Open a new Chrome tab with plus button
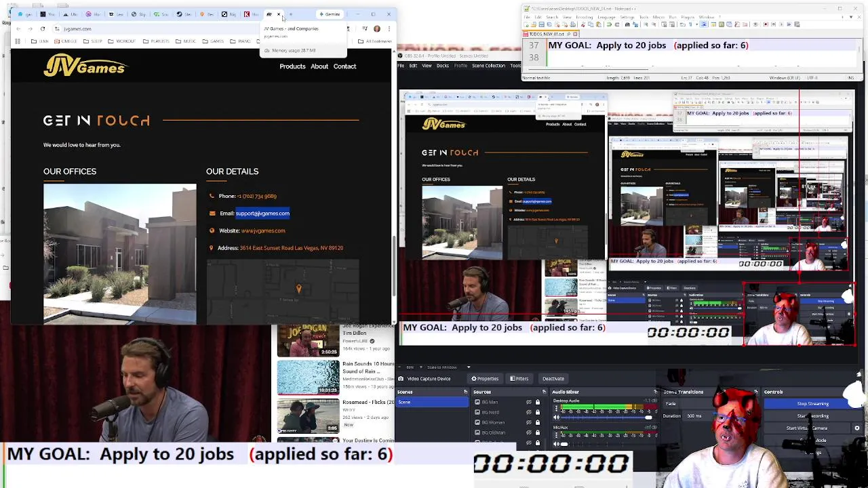This screenshot has width=868, height=488. (291, 14)
